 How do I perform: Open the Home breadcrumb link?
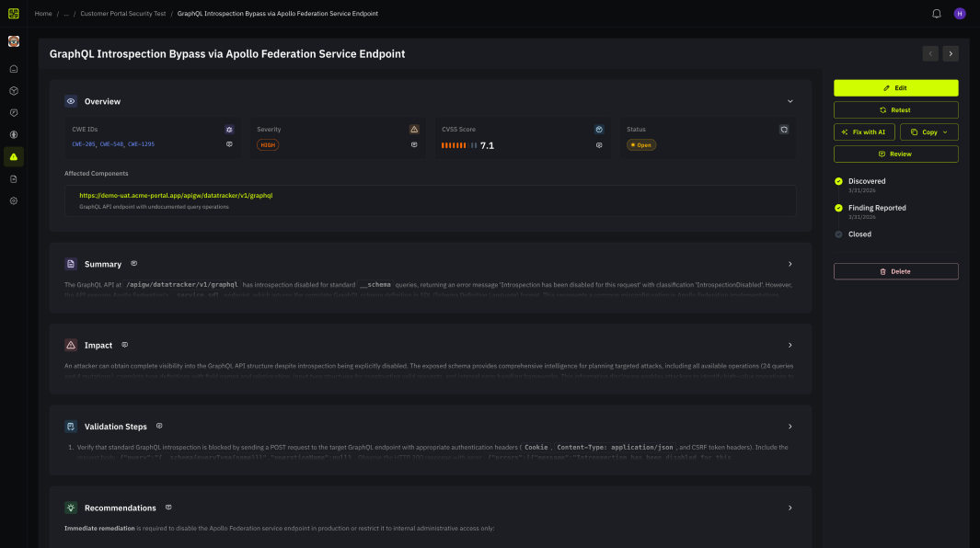point(43,14)
